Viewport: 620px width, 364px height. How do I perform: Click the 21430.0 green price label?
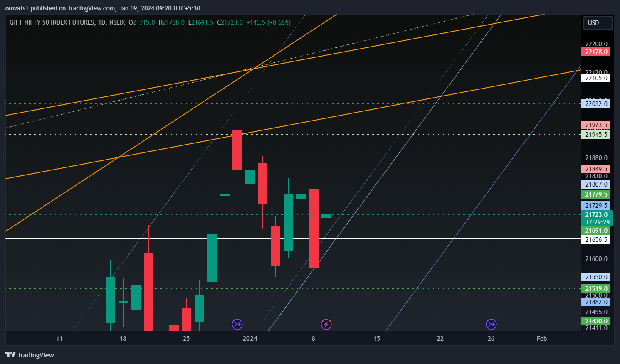596,321
